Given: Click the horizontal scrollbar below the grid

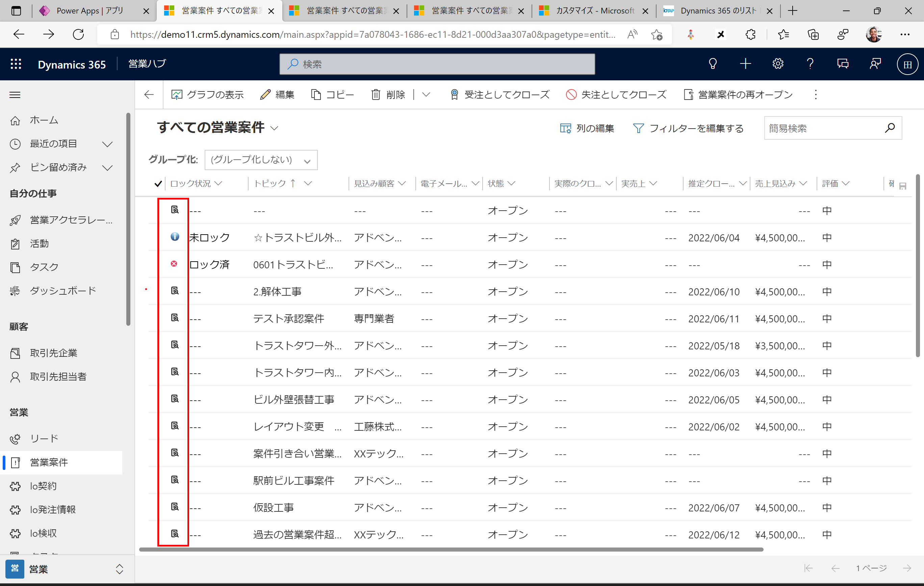Looking at the screenshot, I should click(451, 550).
